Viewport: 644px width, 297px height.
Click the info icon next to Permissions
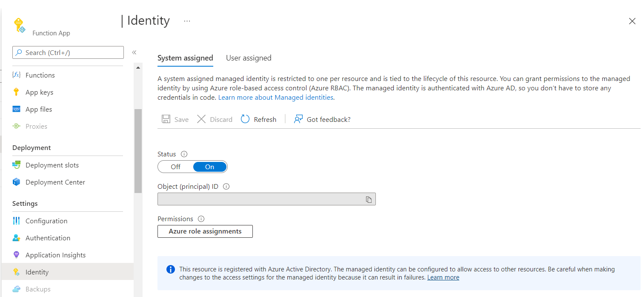pyautogui.click(x=201, y=219)
